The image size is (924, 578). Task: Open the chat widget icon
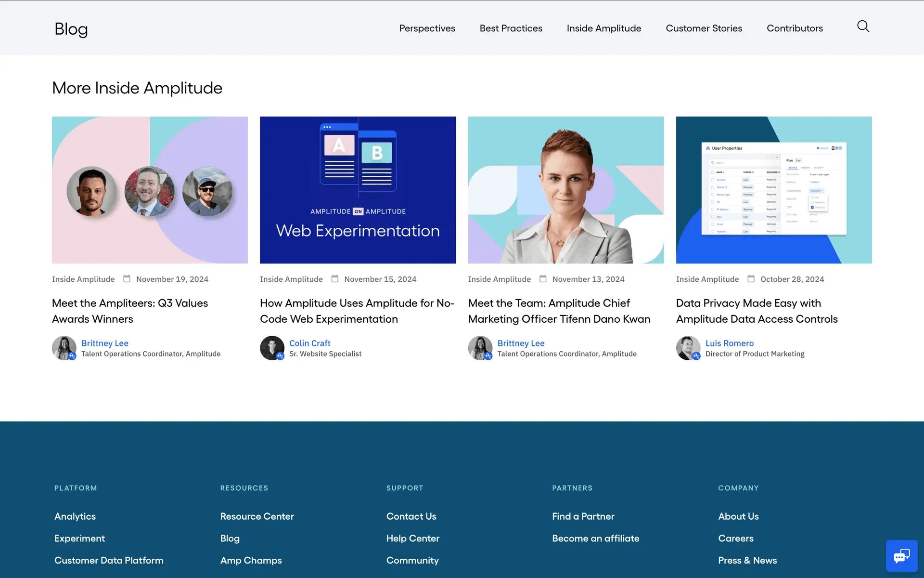(901, 556)
